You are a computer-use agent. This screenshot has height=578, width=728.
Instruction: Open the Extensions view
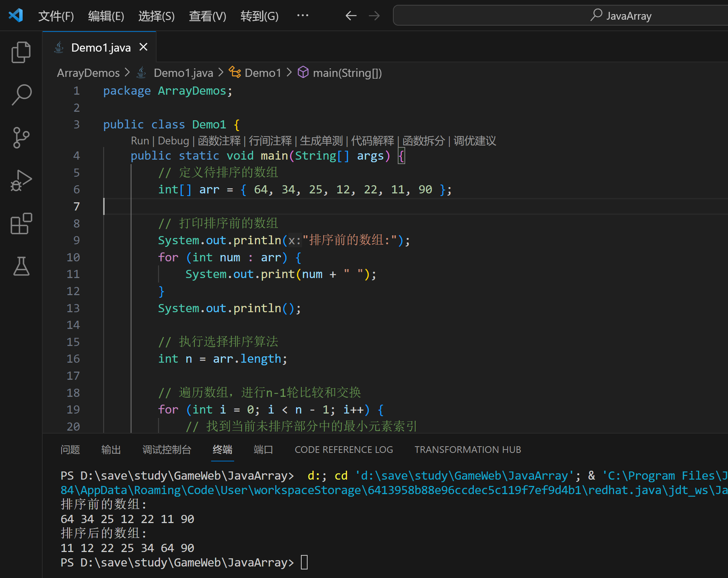click(21, 223)
